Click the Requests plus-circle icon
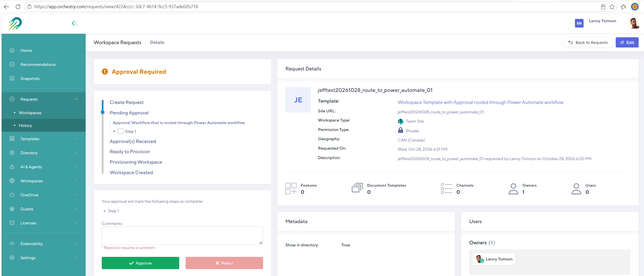 pos(12,99)
